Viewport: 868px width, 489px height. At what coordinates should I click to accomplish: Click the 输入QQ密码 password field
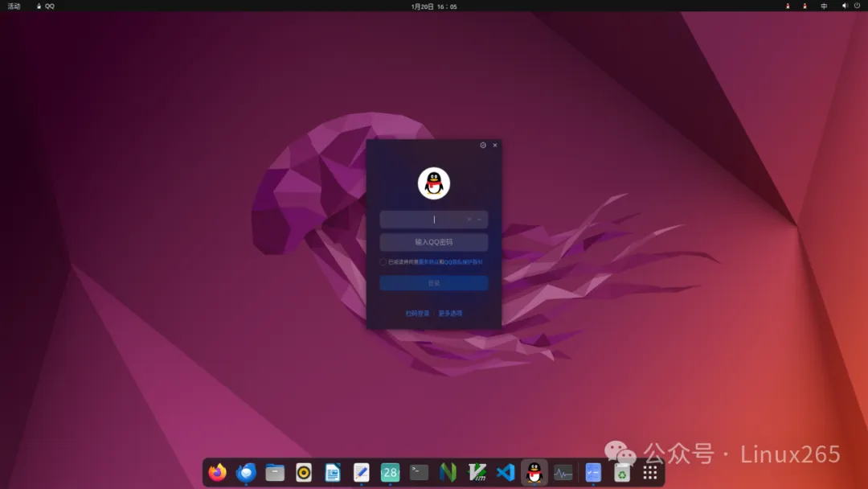pyautogui.click(x=433, y=242)
